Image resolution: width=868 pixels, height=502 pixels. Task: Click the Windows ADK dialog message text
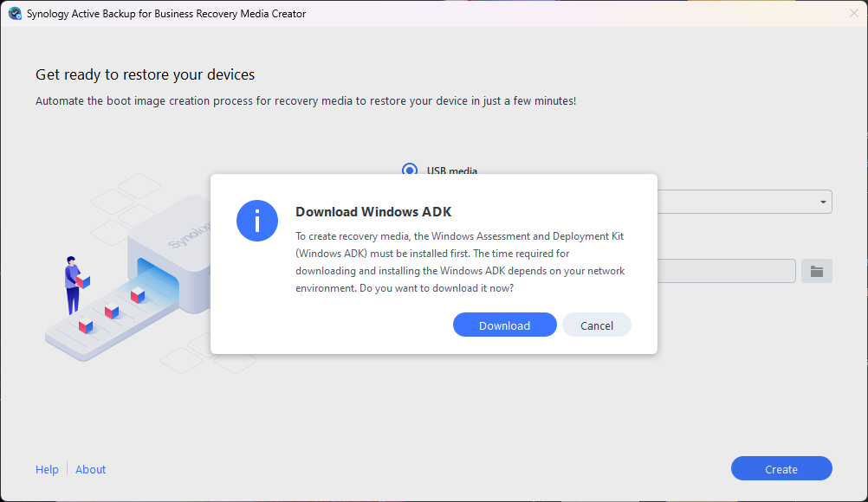coord(460,262)
